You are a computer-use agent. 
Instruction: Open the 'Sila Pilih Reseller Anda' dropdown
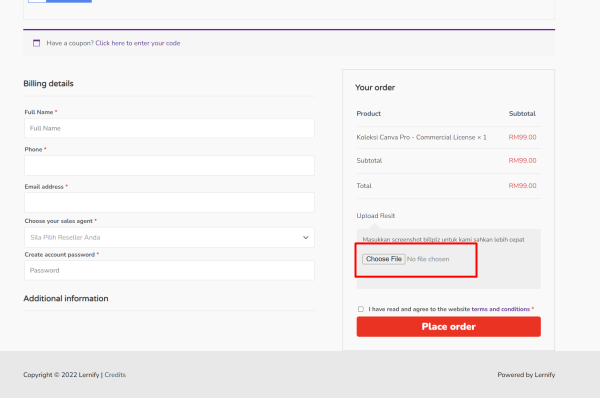(x=170, y=237)
